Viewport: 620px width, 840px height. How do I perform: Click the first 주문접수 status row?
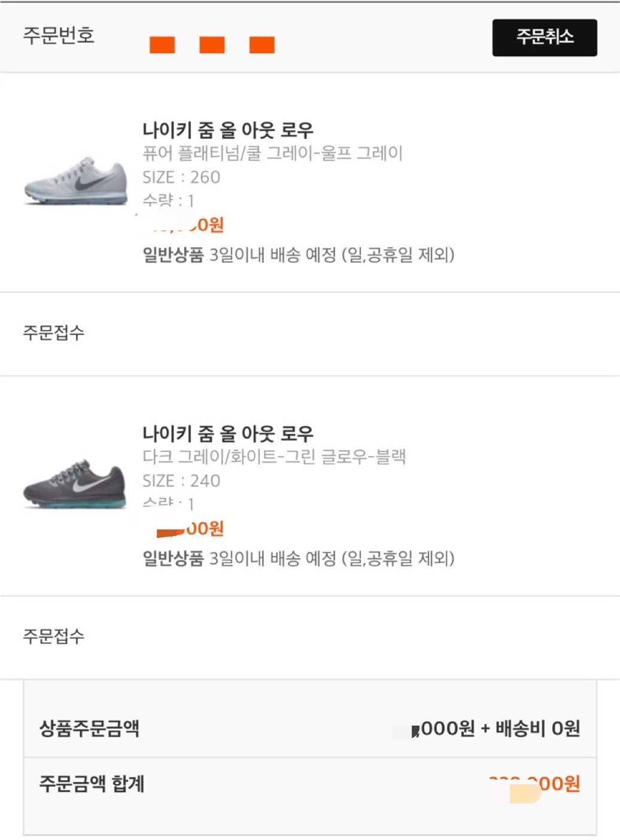click(x=310, y=334)
